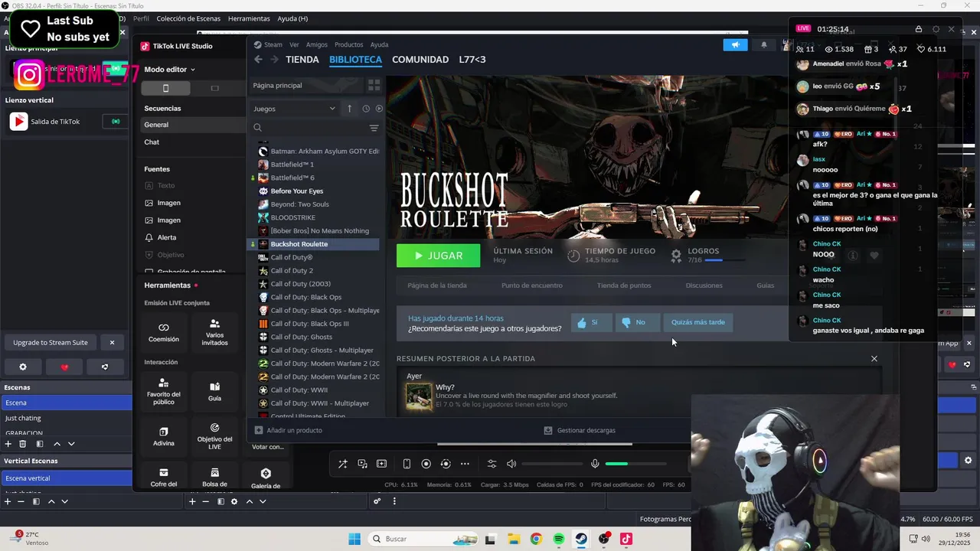Image resolution: width=980 pixels, height=551 pixels.
Task: Click the red heart button in OBS panel
Action: point(64,367)
